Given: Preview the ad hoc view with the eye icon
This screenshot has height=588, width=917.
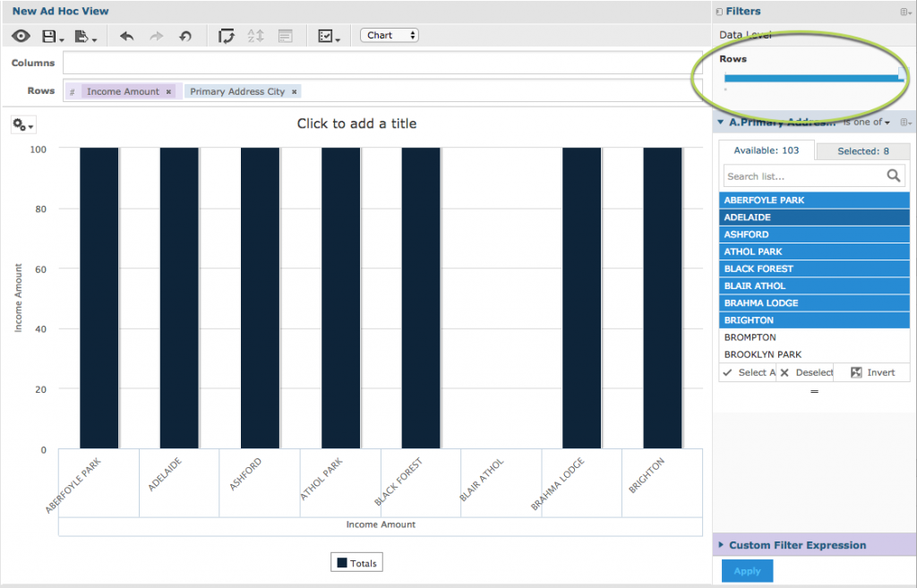Looking at the screenshot, I should tap(20, 35).
